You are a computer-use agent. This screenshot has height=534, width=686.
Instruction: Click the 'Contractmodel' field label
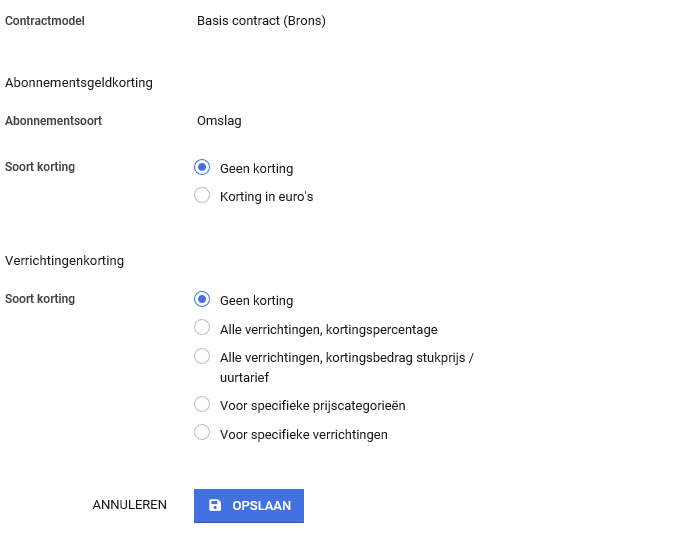coord(45,21)
